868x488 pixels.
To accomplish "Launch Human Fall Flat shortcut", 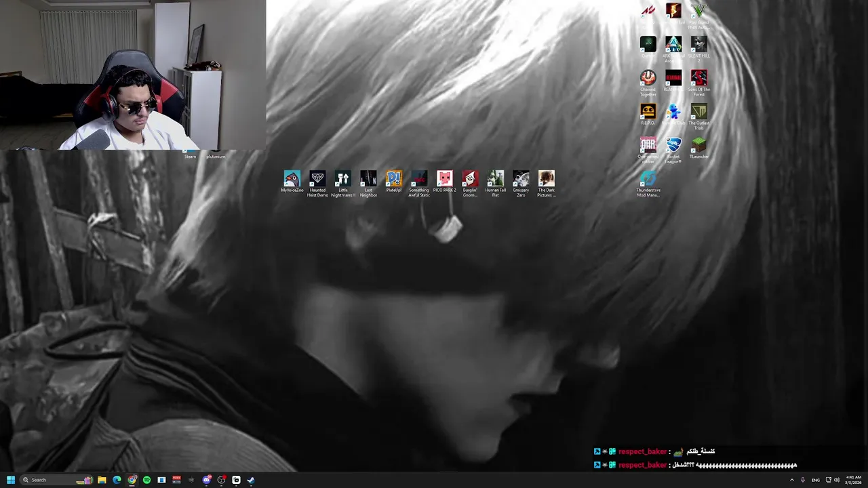I will [x=496, y=183].
